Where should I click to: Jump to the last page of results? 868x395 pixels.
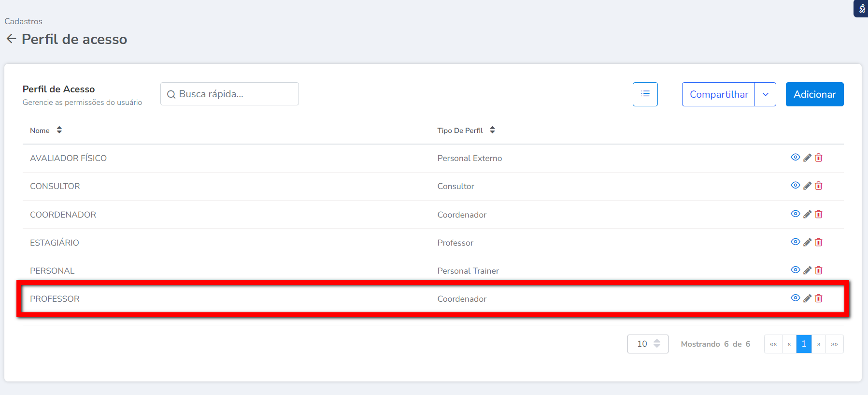point(834,344)
